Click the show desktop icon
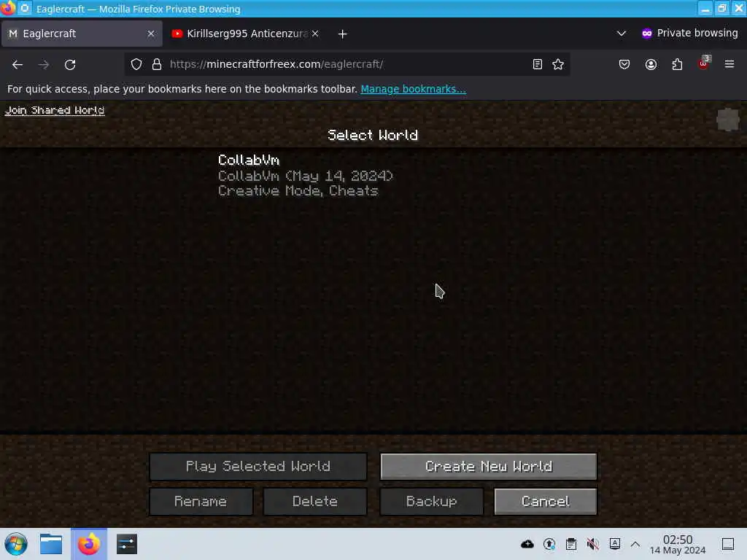This screenshot has width=747, height=560. (x=728, y=544)
